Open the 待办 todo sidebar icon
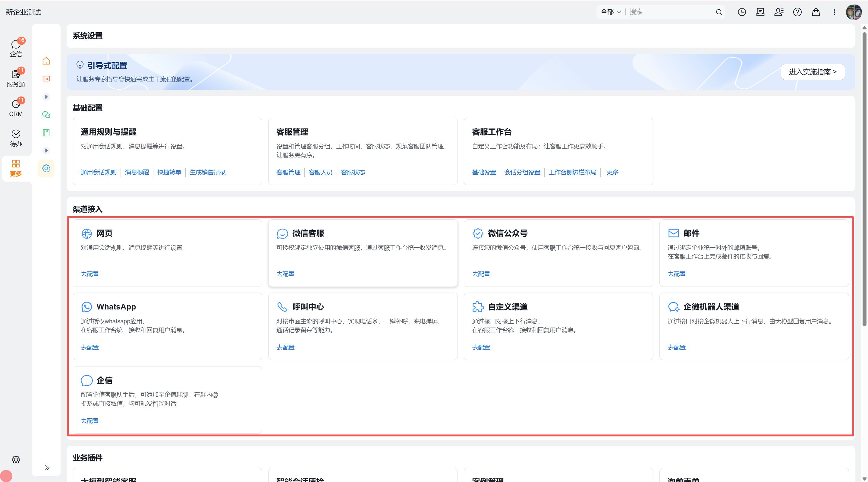868x482 pixels. [16, 138]
